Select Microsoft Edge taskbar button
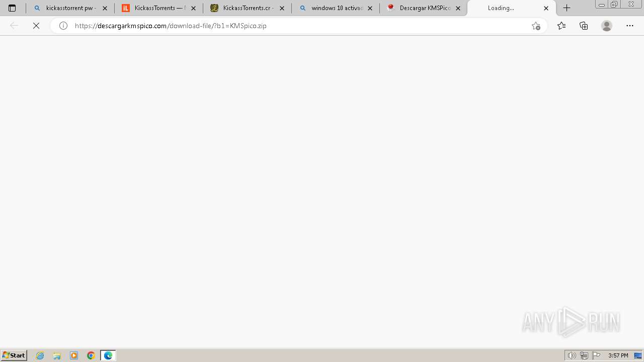The width and height of the screenshot is (644, 362). click(x=108, y=355)
